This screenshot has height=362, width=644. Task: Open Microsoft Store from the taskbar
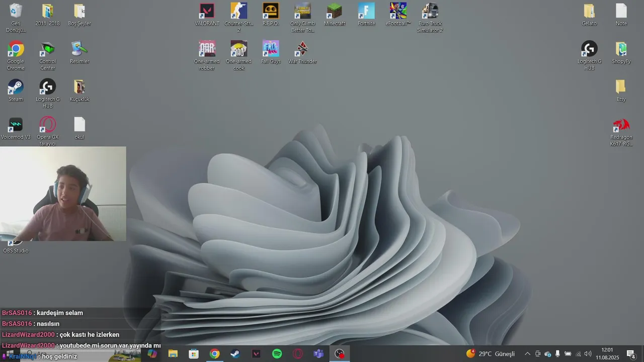(x=194, y=354)
